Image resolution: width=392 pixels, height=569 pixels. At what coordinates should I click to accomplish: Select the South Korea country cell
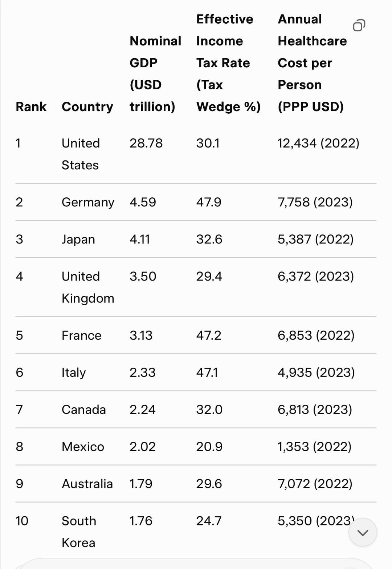point(79,532)
